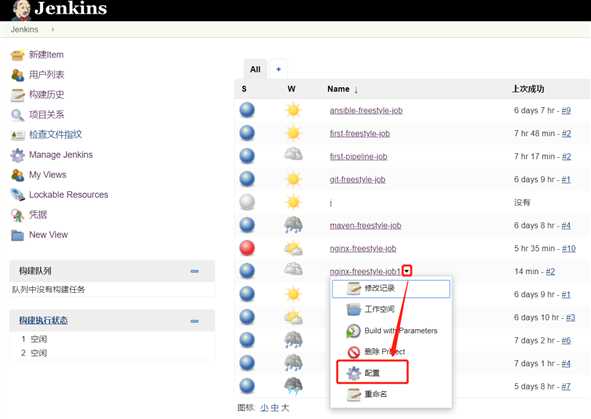
Task: Click Jenkins title text in header
Action: click(x=71, y=8)
